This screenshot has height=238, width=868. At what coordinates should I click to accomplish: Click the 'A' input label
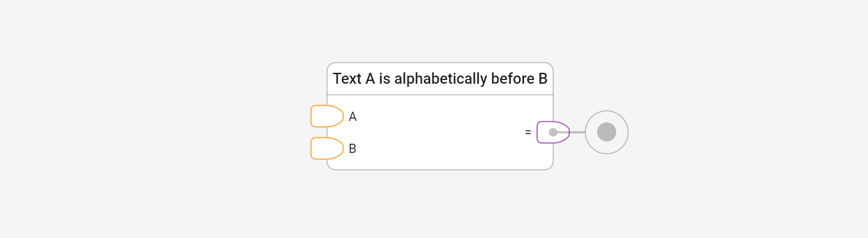click(x=353, y=117)
